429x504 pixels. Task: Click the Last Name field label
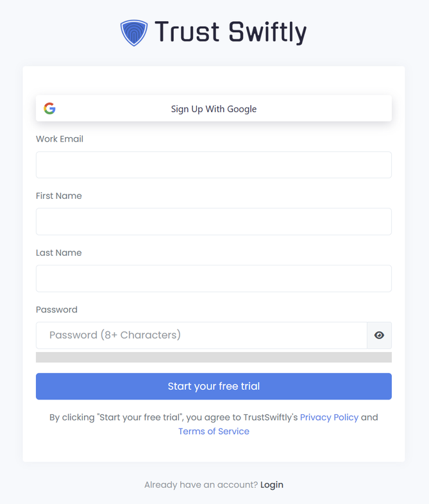click(x=59, y=253)
